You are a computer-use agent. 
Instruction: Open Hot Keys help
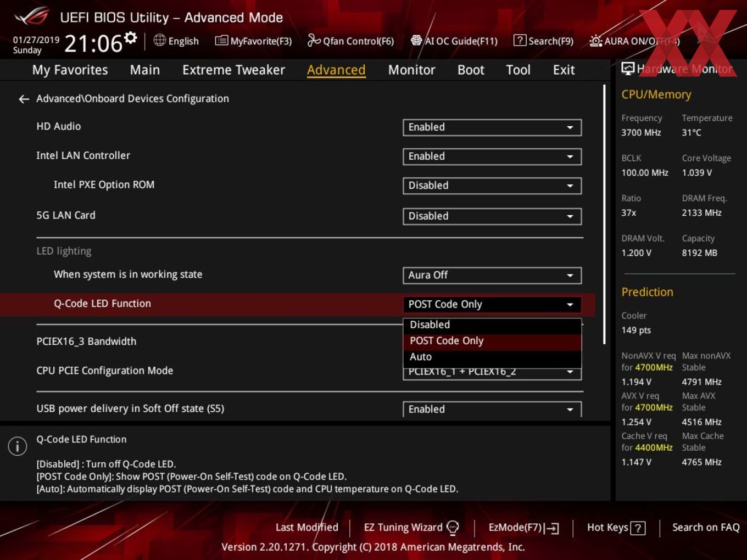tap(607, 528)
